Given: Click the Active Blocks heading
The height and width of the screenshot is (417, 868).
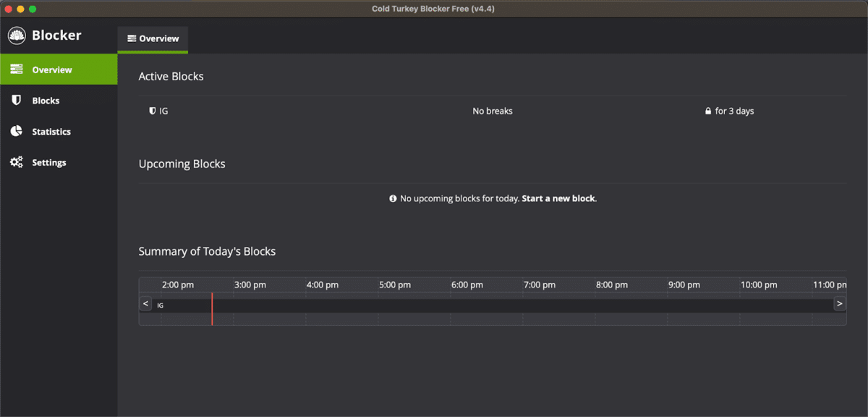Looking at the screenshot, I should point(171,76).
